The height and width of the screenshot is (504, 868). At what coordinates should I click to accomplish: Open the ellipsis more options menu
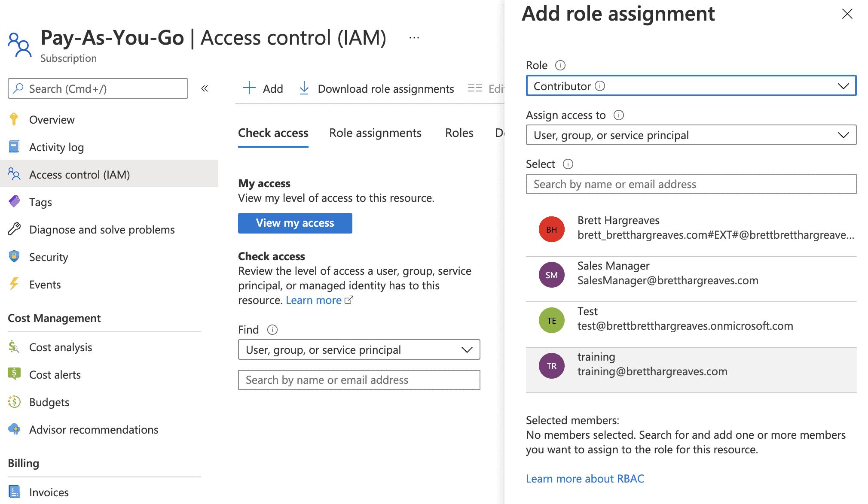click(x=414, y=38)
